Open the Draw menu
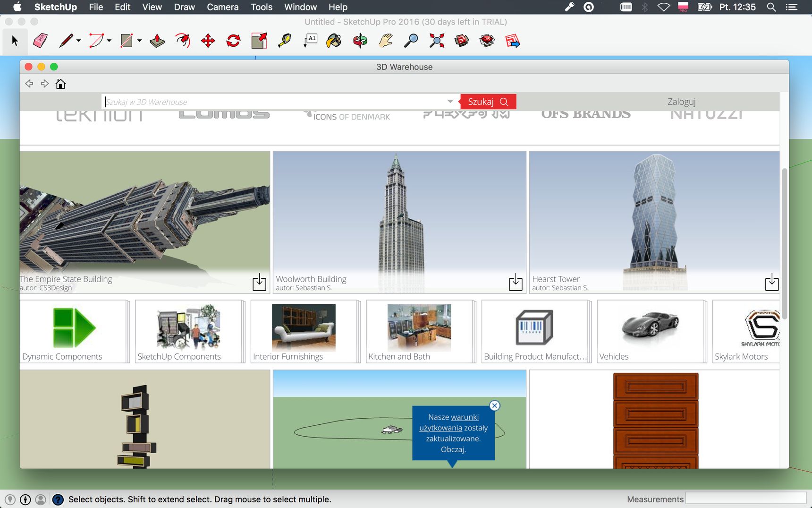 [x=184, y=7]
